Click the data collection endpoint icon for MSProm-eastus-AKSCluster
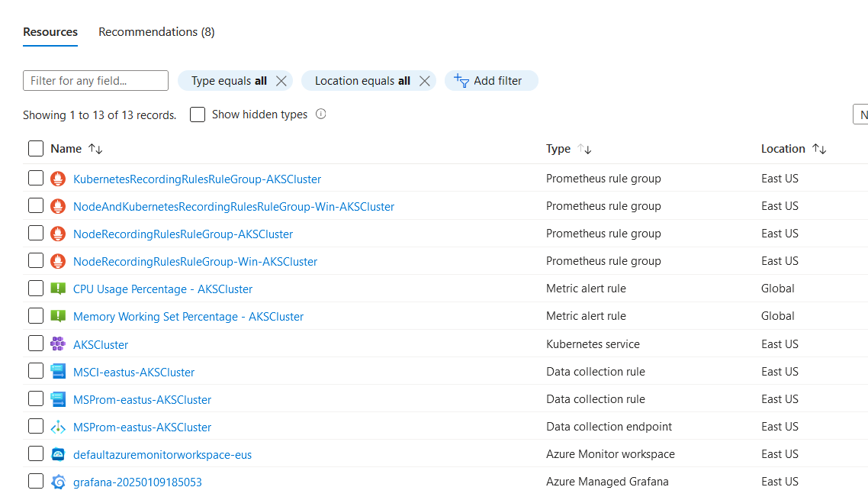This screenshot has width=868, height=500. click(58, 427)
